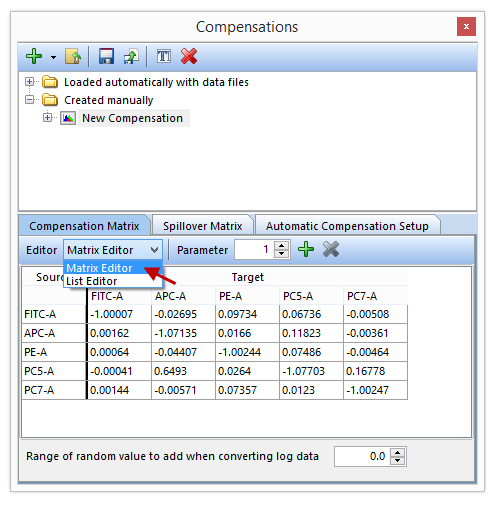Click the FITC-A column header
Image resolution: width=499 pixels, height=505 pixels.
119,296
